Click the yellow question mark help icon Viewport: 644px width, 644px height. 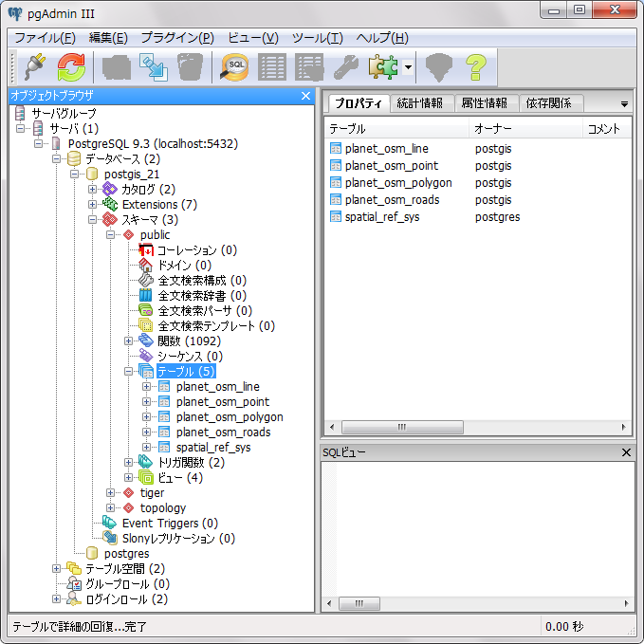tap(475, 67)
